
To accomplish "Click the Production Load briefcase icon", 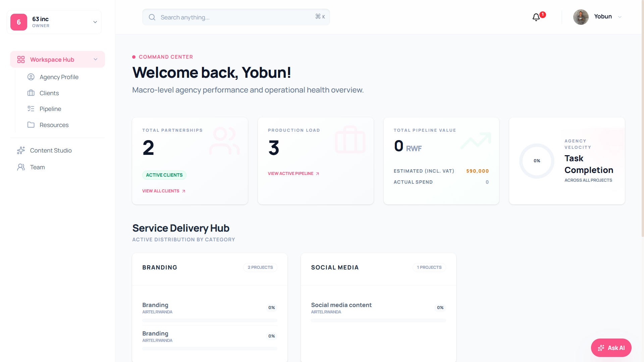I will click(350, 139).
